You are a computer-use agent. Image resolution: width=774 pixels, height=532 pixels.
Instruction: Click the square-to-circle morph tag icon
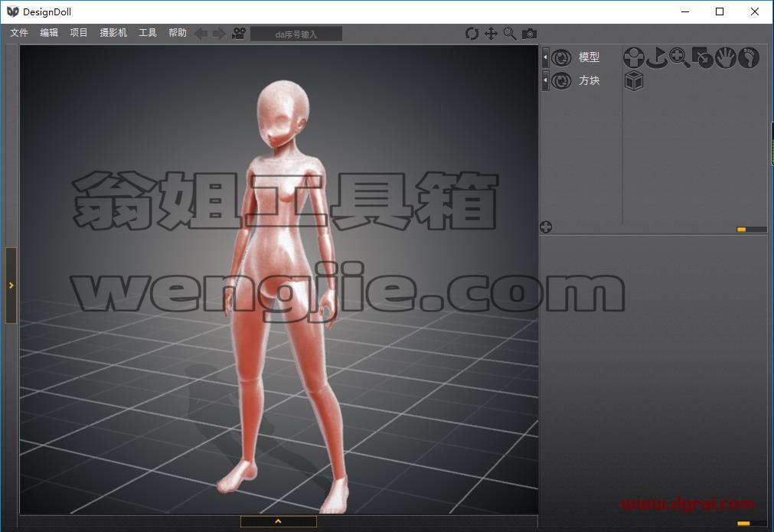pyautogui.click(x=703, y=57)
